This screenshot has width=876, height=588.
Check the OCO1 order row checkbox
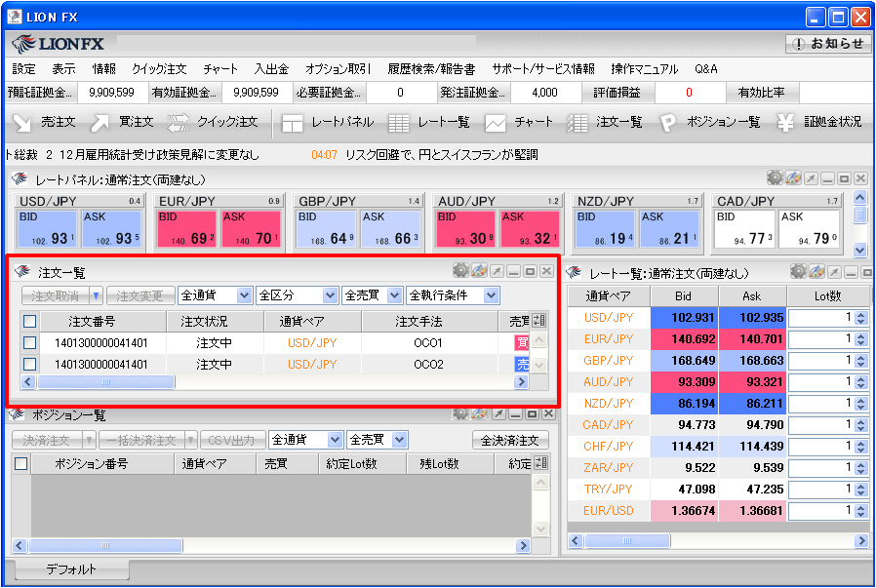(x=29, y=343)
